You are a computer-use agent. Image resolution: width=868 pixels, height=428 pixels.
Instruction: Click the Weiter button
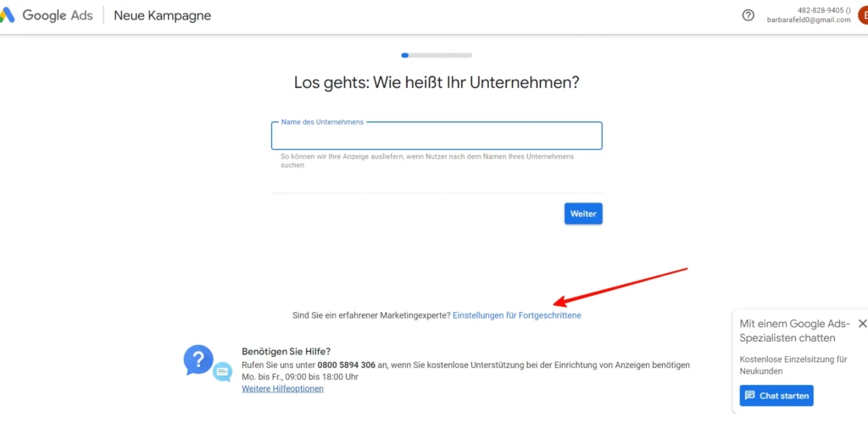click(x=583, y=214)
